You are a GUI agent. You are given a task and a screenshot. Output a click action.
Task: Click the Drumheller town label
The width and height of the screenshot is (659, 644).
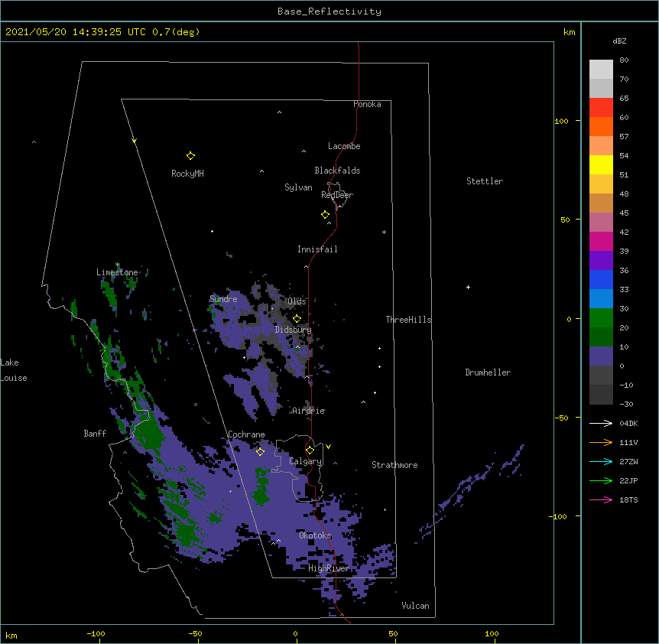488,372
